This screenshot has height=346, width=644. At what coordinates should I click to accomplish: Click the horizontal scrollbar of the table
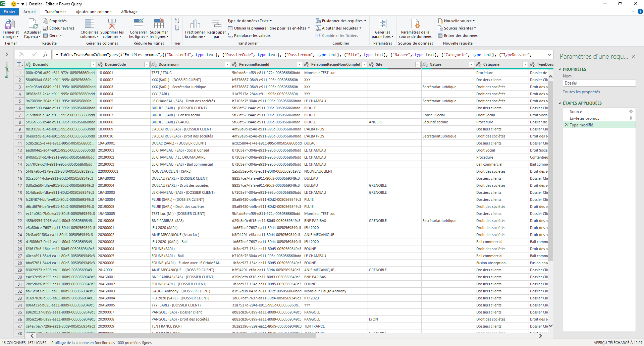176,336
